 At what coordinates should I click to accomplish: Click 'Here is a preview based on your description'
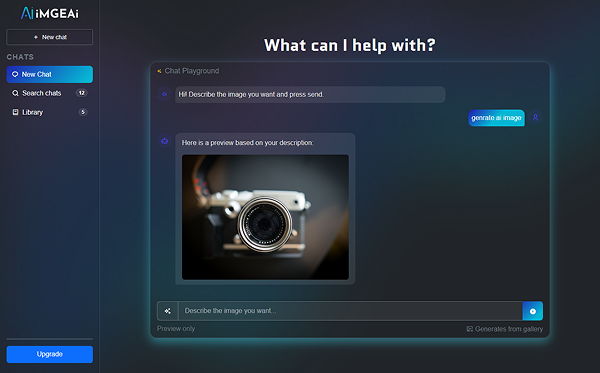click(247, 143)
